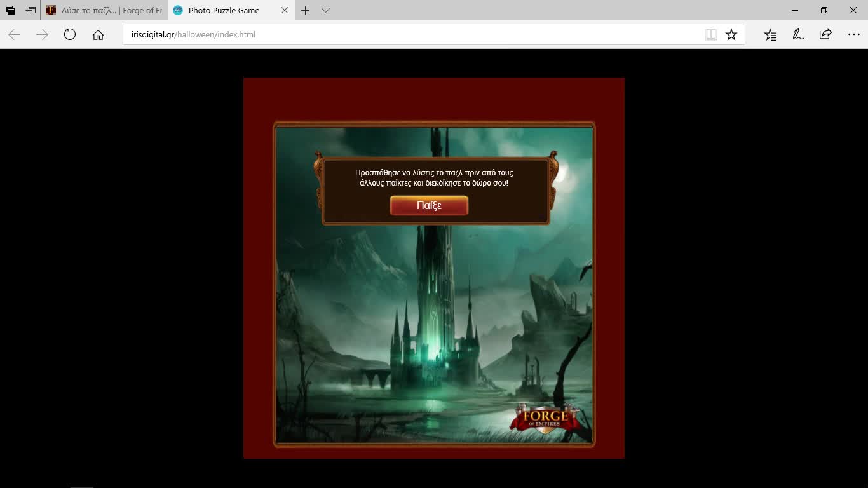Image resolution: width=868 pixels, height=488 pixels.
Task: Add this page to favorites with star
Action: [x=731, y=35]
